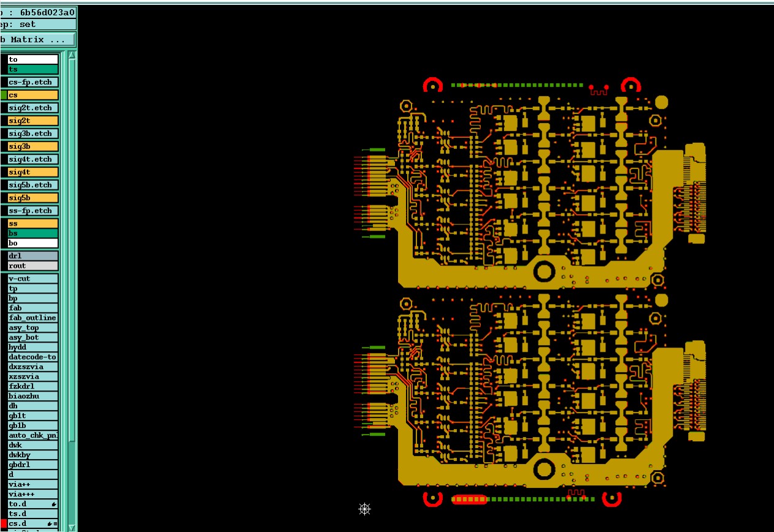Select the ts.d layer row

33,514
